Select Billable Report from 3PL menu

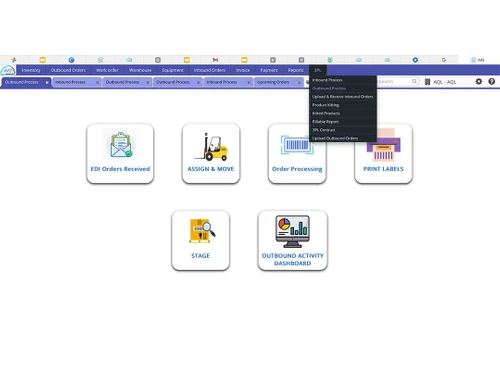343,122
